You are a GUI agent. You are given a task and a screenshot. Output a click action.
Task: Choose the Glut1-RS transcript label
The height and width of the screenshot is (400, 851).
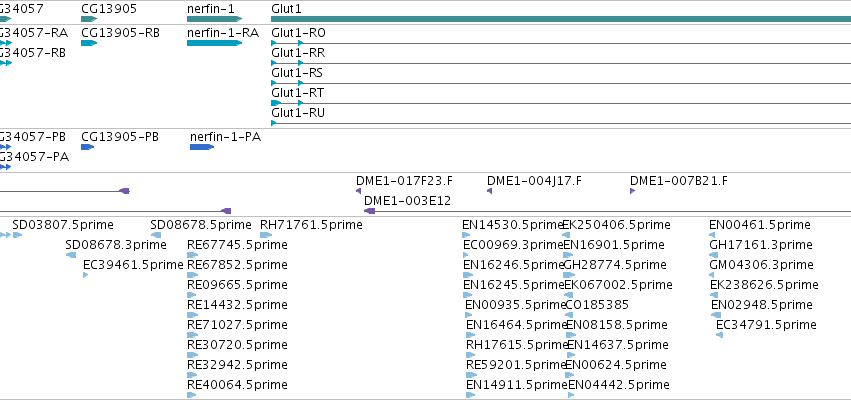click(297, 73)
